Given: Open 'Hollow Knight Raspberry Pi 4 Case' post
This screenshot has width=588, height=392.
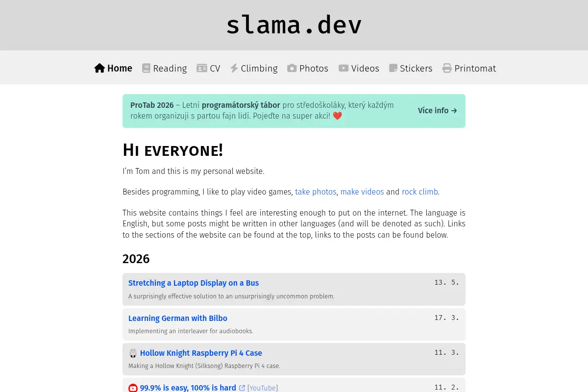Looking at the screenshot, I should click(201, 353).
